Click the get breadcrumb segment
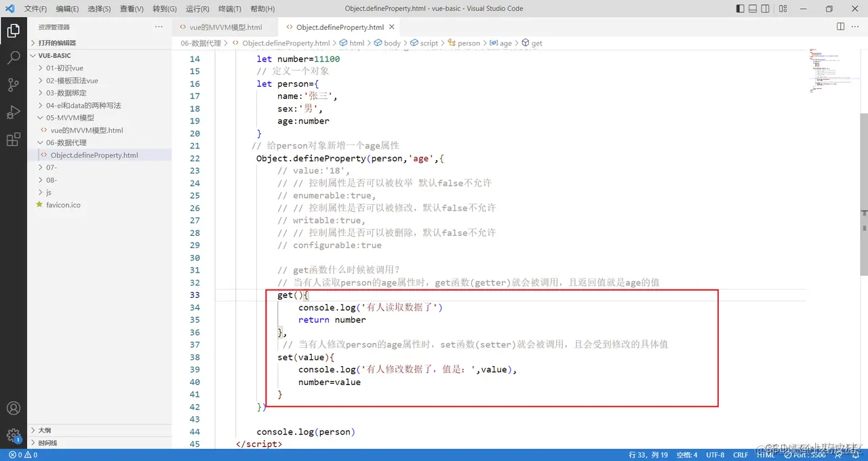The image size is (868, 461). [532, 43]
